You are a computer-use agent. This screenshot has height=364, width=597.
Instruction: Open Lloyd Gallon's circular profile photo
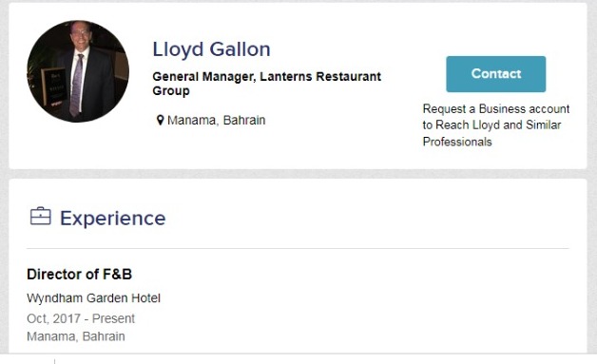tap(78, 71)
